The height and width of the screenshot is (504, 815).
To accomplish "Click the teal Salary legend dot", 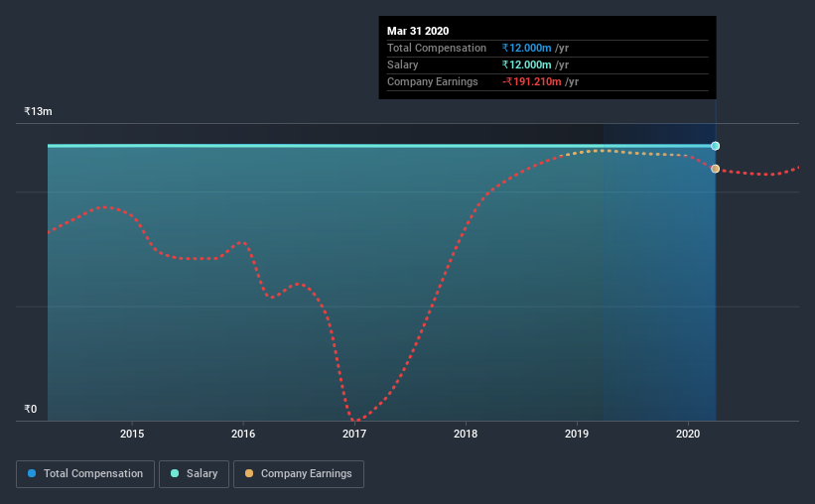I will (175, 473).
